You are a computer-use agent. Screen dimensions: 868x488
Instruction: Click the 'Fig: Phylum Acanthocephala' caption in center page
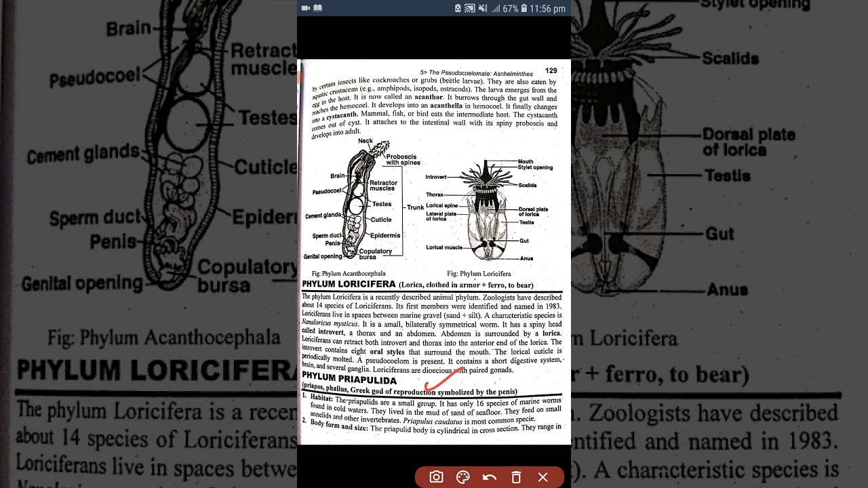[x=349, y=274]
